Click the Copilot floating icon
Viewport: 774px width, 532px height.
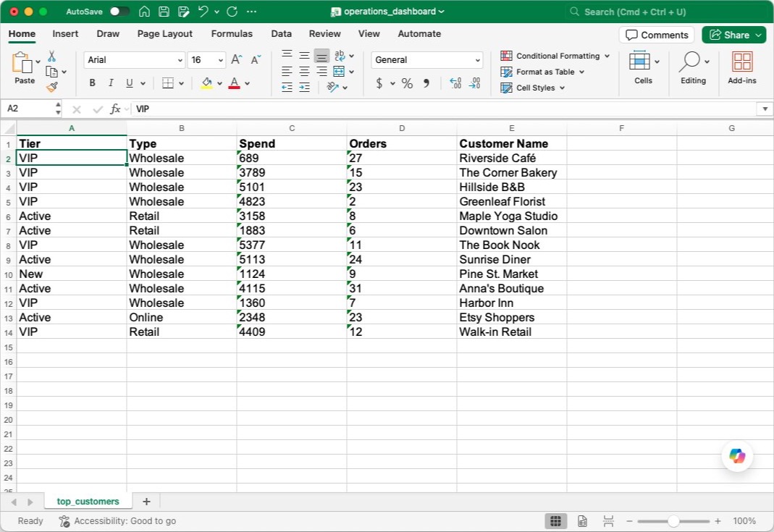(737, 456)
